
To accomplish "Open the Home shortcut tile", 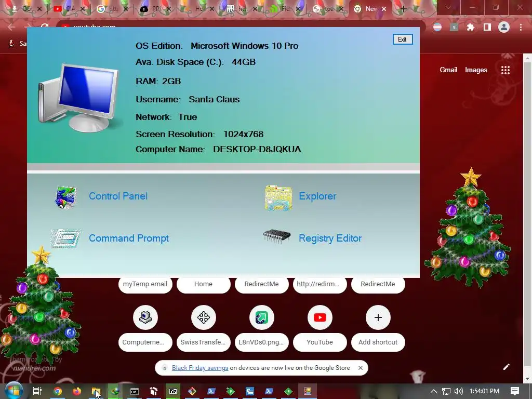I will pos(203,284).
